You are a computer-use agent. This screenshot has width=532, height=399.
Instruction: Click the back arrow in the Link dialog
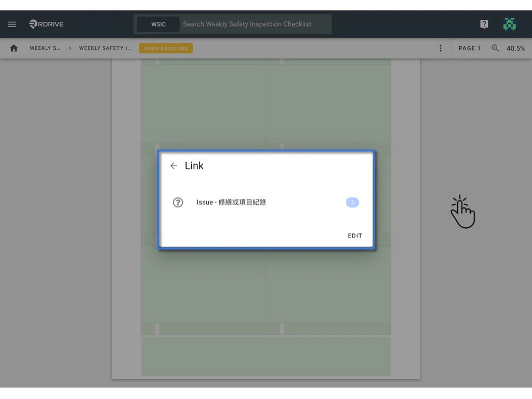(x=174, y=165)
